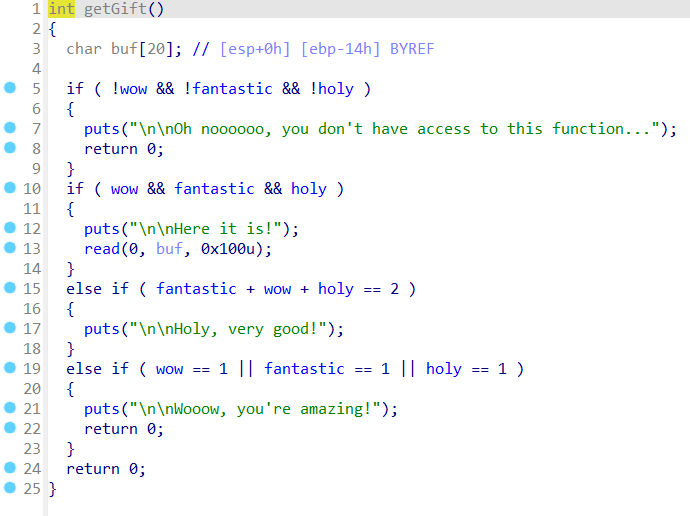
Task: Click line number 25 in gutter
Action: click(32, 489)
